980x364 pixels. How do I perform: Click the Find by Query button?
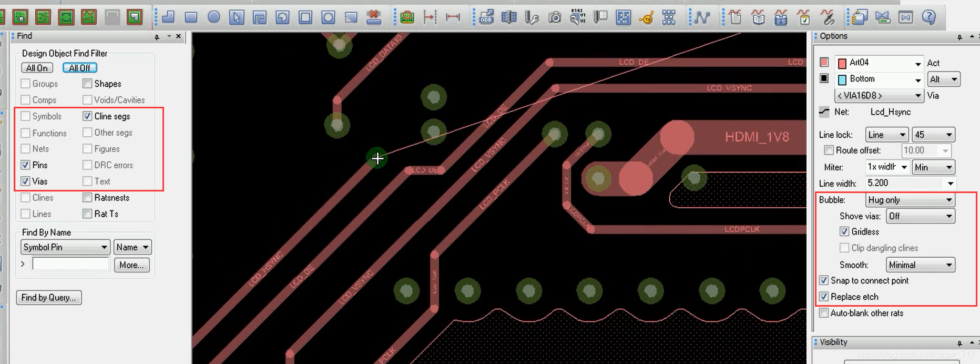coord(48,298)
